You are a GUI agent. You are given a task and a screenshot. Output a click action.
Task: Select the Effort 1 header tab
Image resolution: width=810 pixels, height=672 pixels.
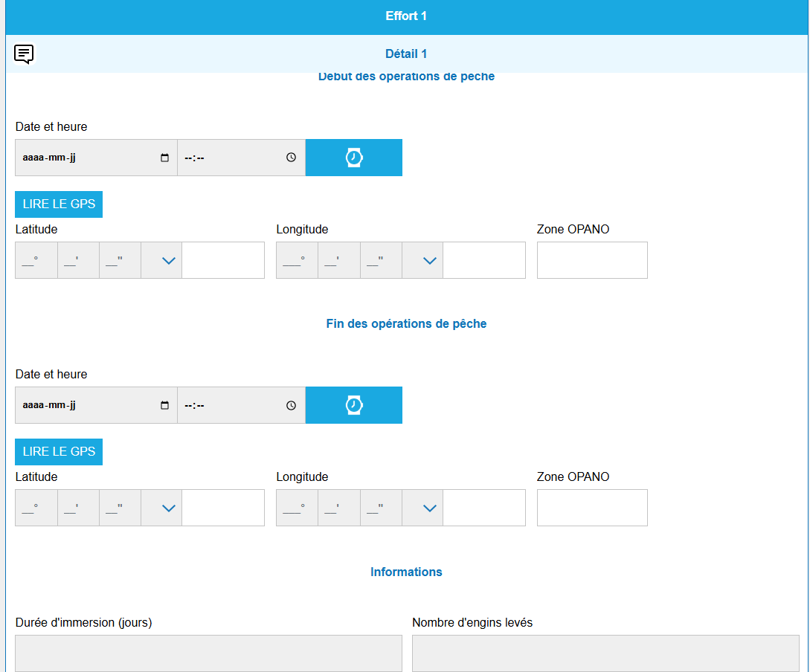tap(406, 16)
